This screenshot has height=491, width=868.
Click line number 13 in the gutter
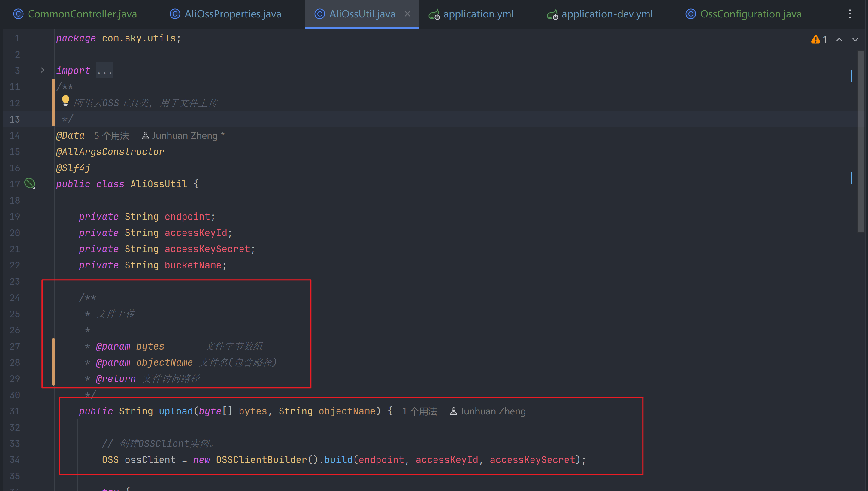coord(14,120)
